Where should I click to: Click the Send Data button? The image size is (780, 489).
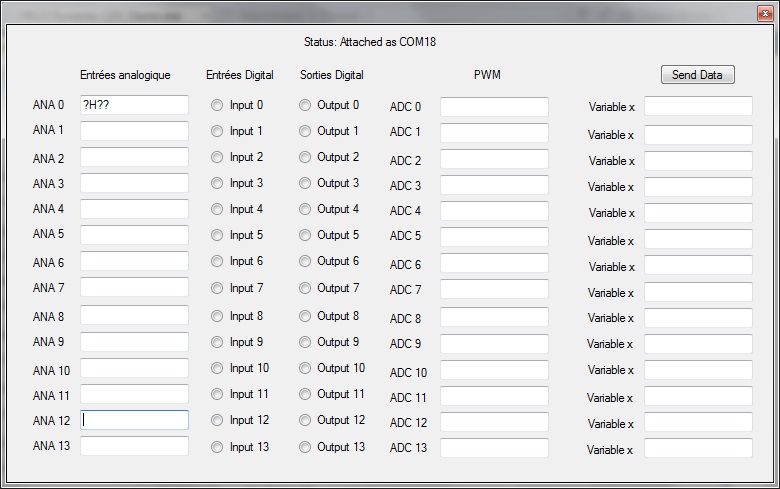(x=697, y=75)
